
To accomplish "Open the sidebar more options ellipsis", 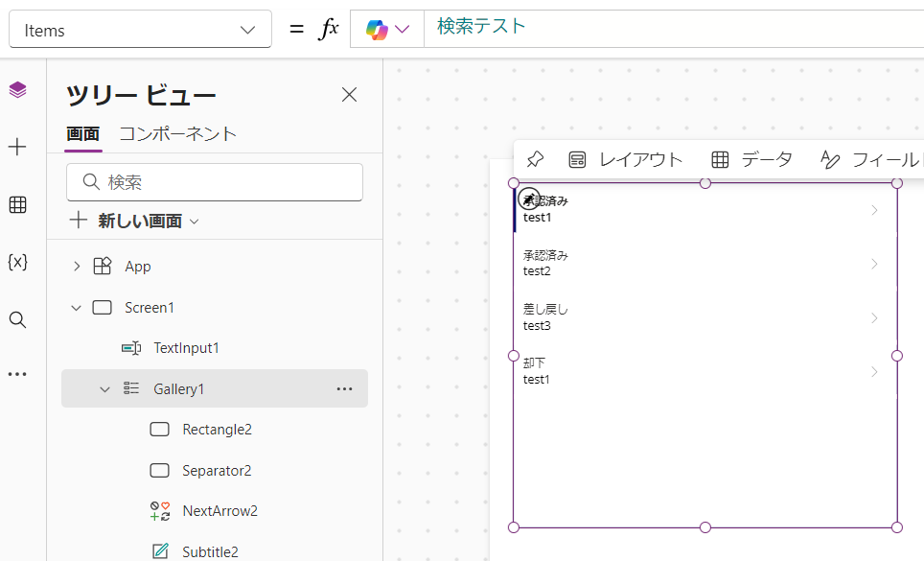I will [17, 374].
